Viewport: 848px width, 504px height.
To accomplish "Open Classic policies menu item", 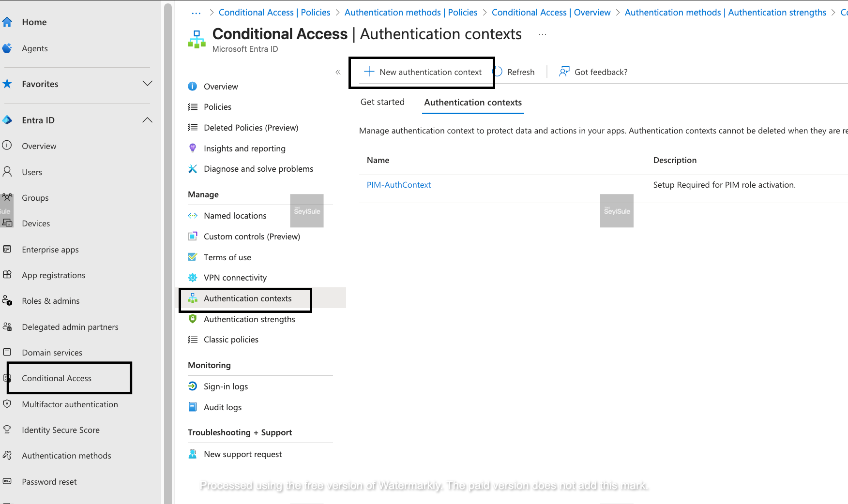I will [231, 340].
